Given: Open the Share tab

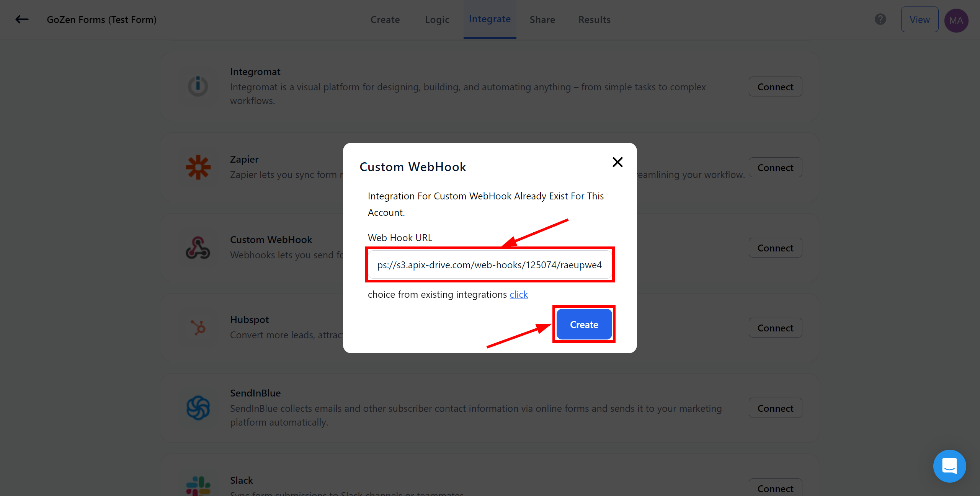Looking at the screenshot, I should click(x=542, y=19).
